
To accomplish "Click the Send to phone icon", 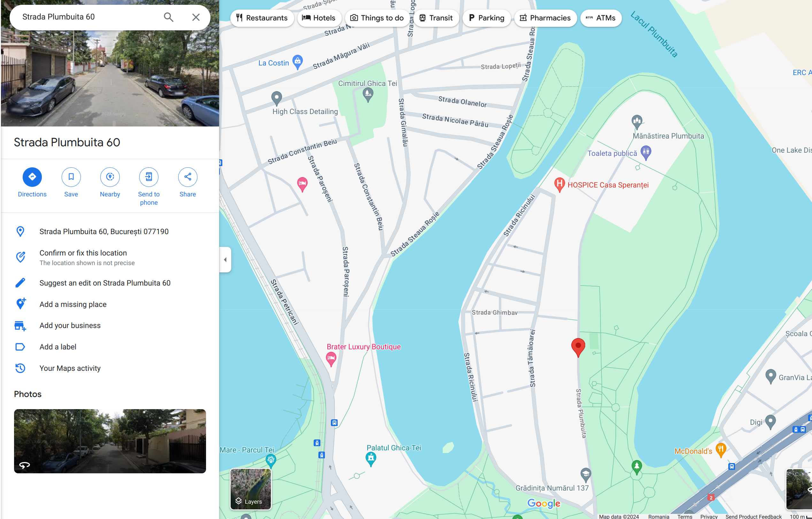I will coord(149,177).
